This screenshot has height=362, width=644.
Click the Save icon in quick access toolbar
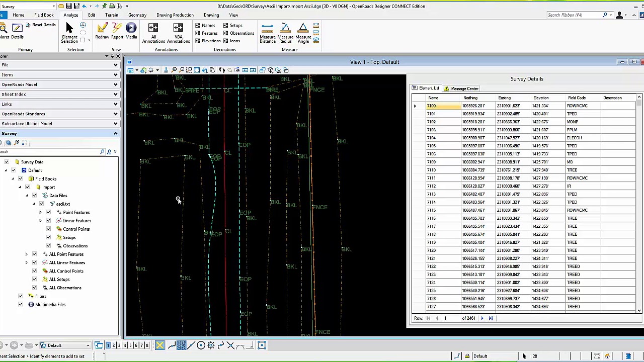point(69,6)
